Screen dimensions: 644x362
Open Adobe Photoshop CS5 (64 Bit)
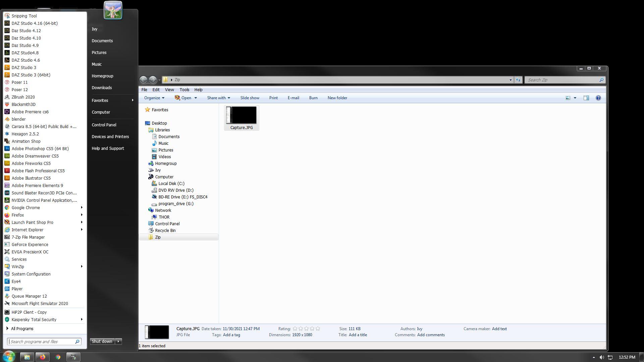40,148
